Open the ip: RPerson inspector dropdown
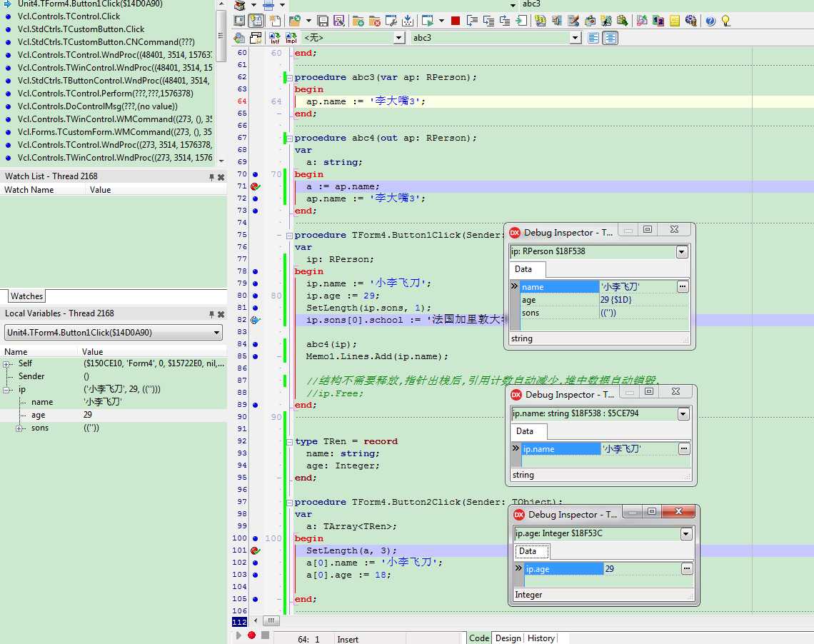Viewport: 814px width, 644px height. coord(682,252)
